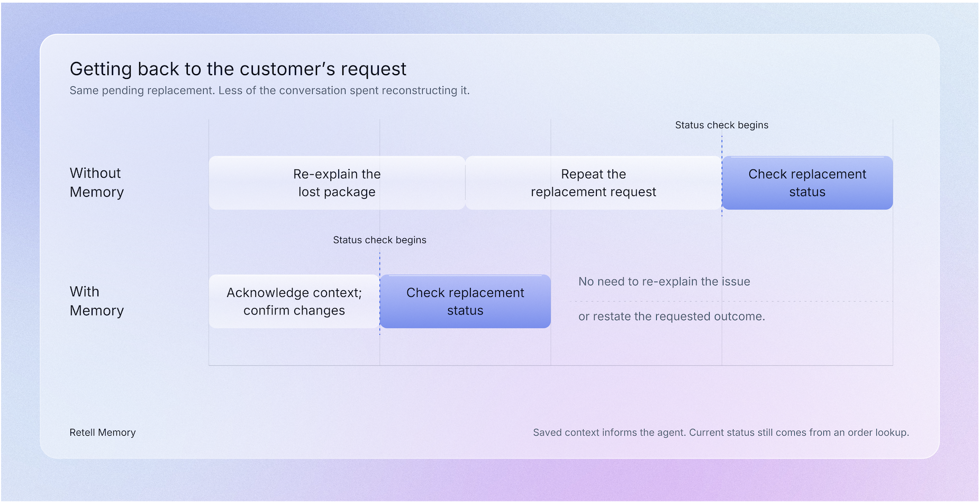Image resolution: width=980 pixels, height=504 pixels.
Task: Select the 'Repeat the replacement request' block
Action: pos(593,183)
